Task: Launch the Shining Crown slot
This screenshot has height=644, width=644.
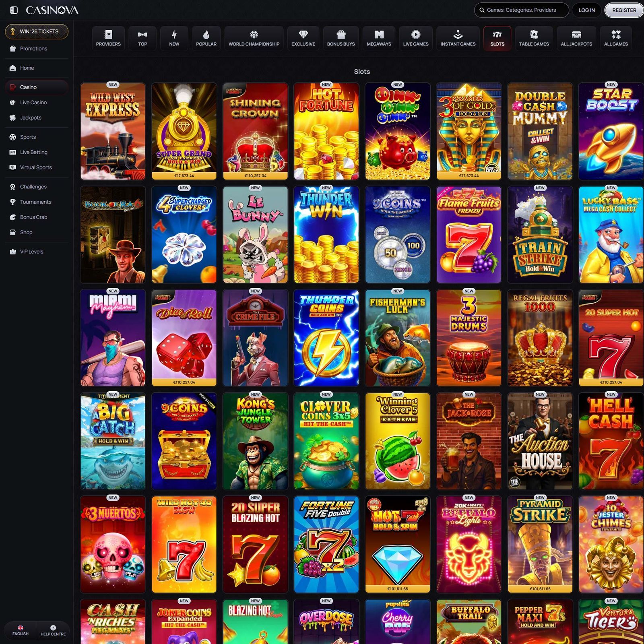Action: (x=255, y=131)
